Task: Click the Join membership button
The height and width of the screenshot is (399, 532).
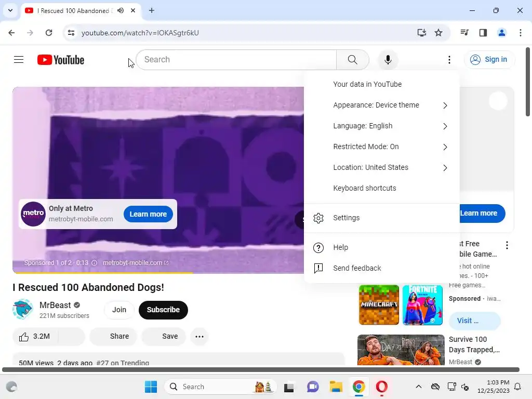Action: pos(119,310)
